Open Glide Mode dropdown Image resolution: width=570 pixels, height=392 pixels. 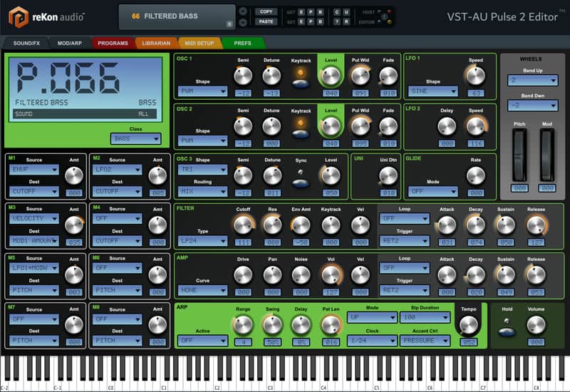click(433, 191)
